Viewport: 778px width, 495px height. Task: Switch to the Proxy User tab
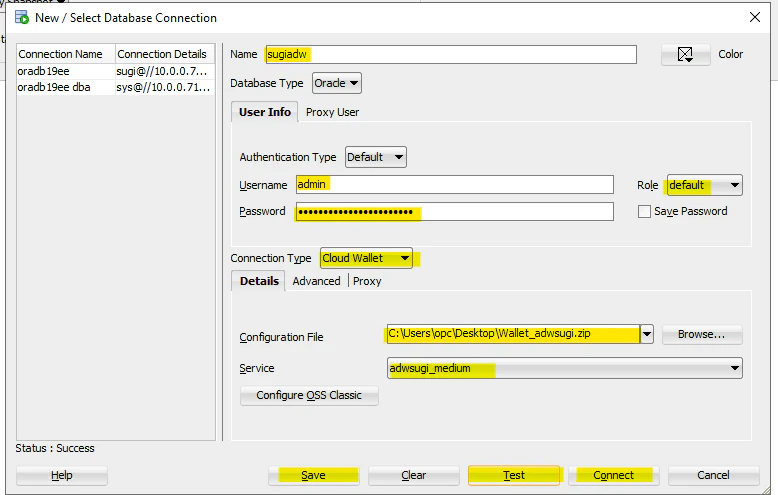pos(332,112)
